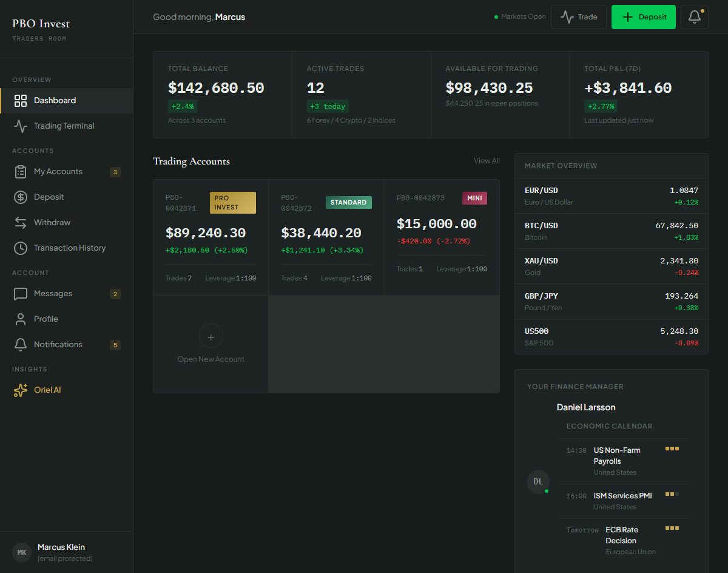Screen dimensions: 728x573
Task: Navigate to Trading Terminal from sidebar
Action: (x=64, y=126)
